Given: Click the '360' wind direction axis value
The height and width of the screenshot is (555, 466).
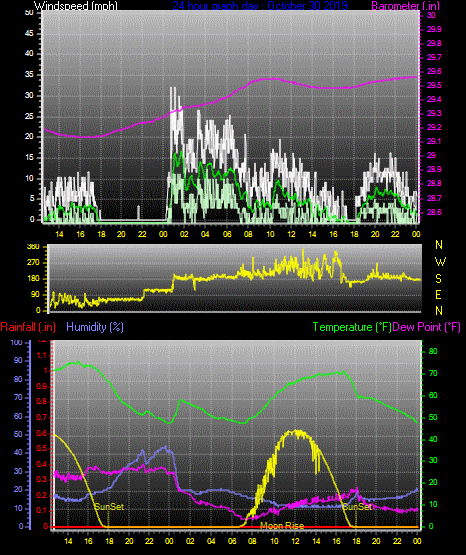Looking at the screenshot, I should pos(33,247).
